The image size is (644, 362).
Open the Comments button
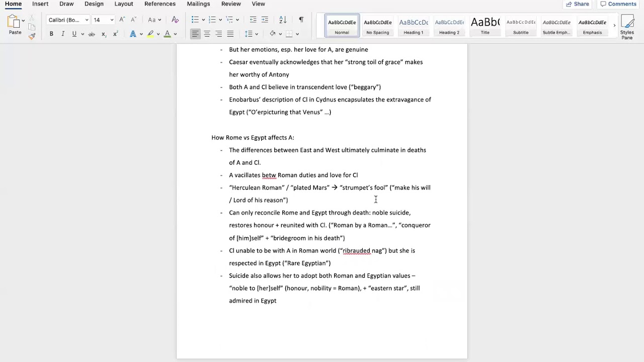tap(618, 4)
